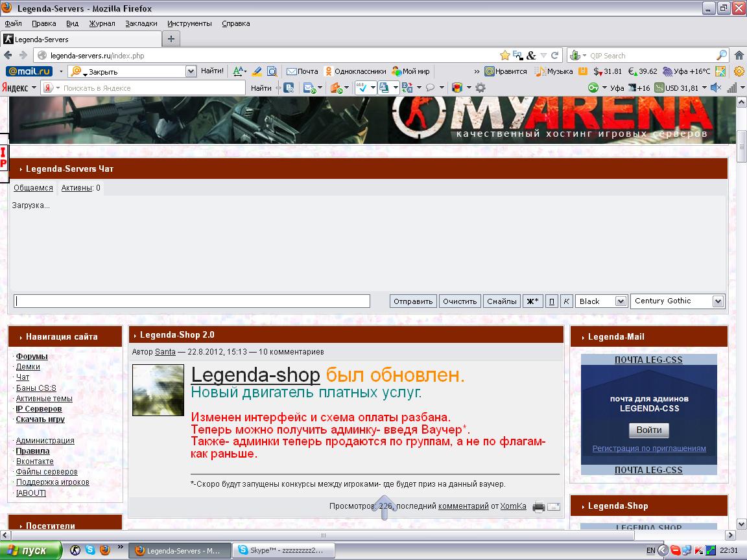Click Yandex page translate icon

[383, 87]
